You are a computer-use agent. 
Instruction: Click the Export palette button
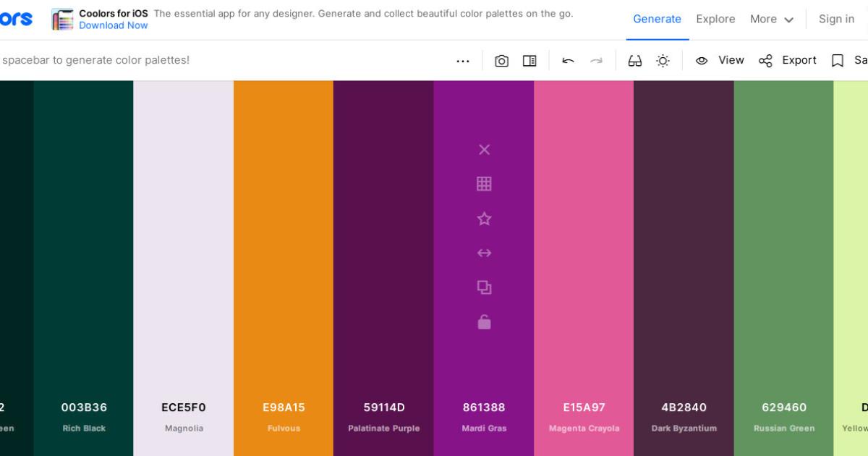pyautogui.click(x=788, y=61)
